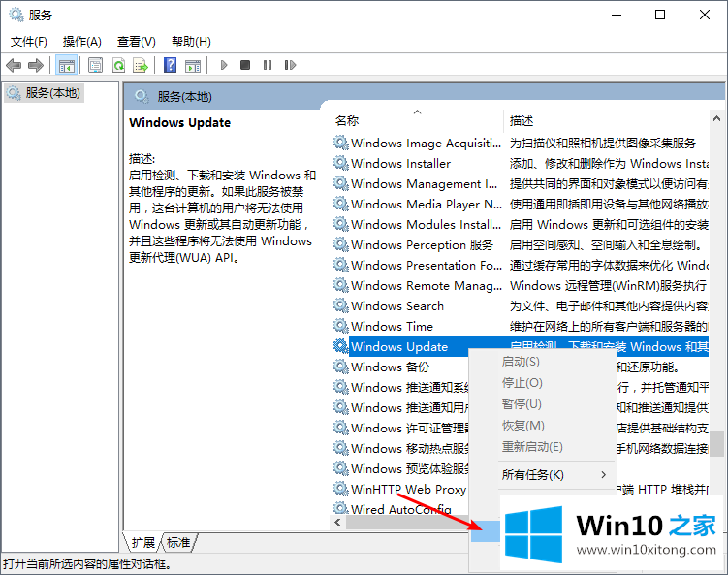Choose 停止(O) in the context menu
Viewport: 728px width, 575px height.
pos(542,383)
